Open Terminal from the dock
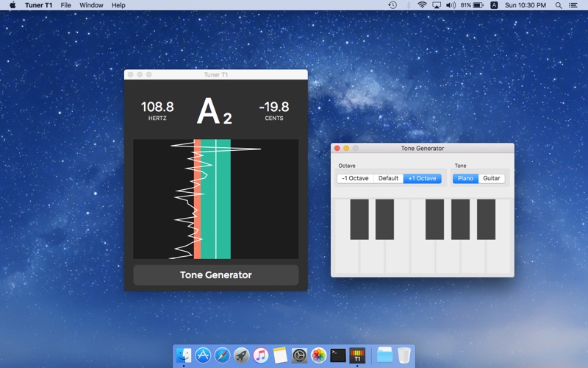 (338, 355)
